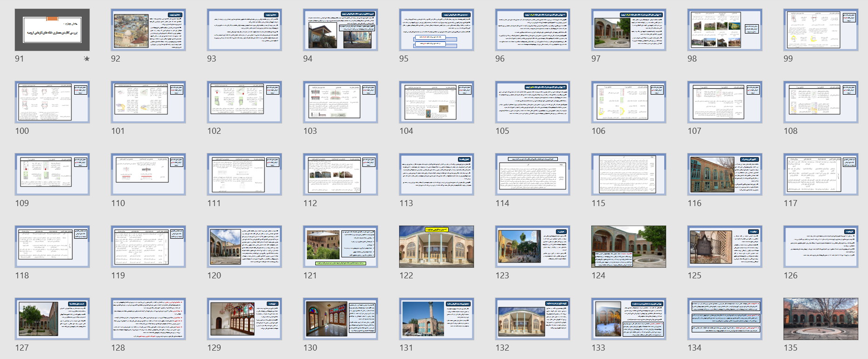Select slide 95 with blue outlined boxes
868x359 pixels.
coord(437,30)
